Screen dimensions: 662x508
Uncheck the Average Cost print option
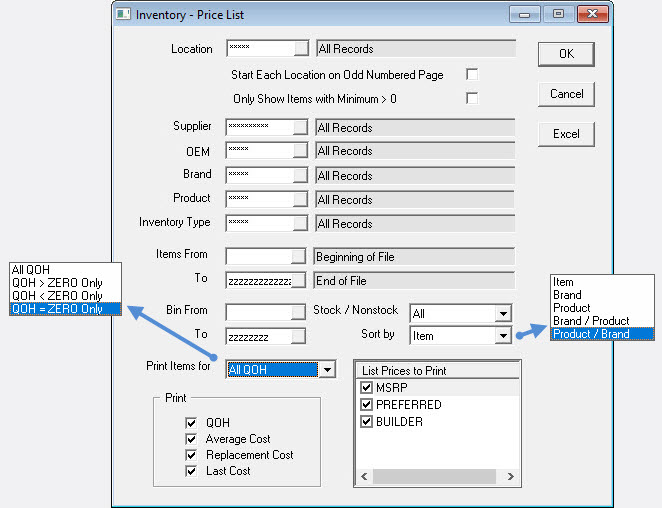coord(191,439)
